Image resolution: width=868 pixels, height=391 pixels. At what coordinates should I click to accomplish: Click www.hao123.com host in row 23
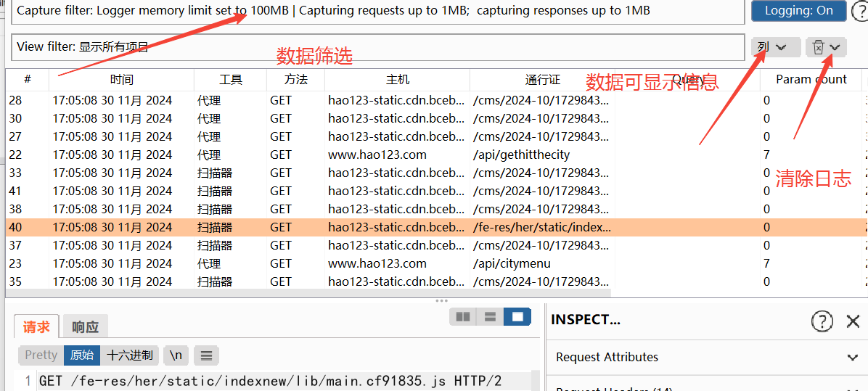(377, 264)
